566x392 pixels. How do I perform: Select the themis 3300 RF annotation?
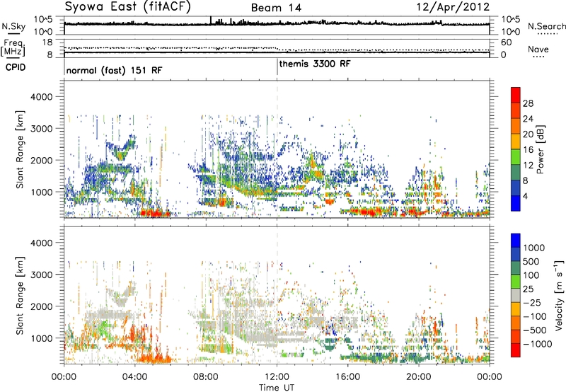[x=315, y=64]
